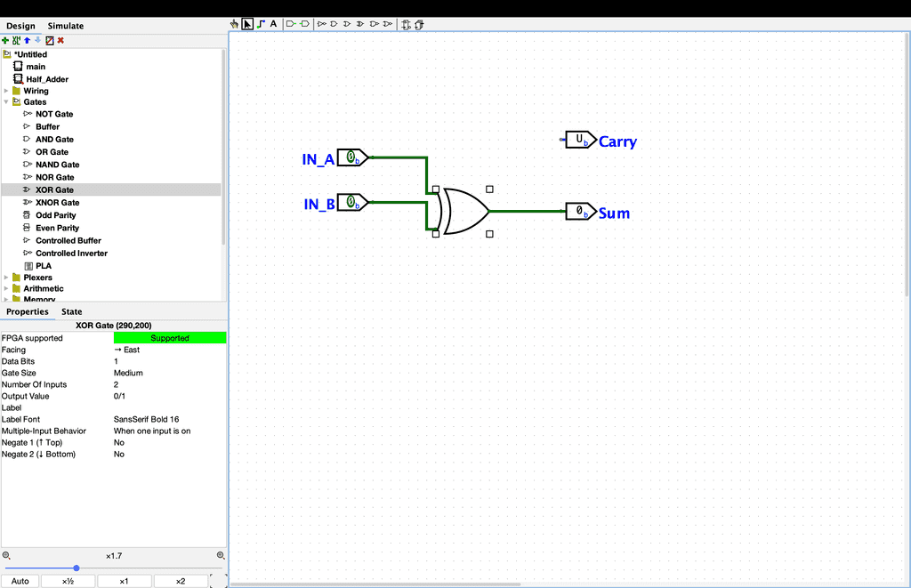Select the Poke tool hand icon
911x588 pixels.
[235, 24]
